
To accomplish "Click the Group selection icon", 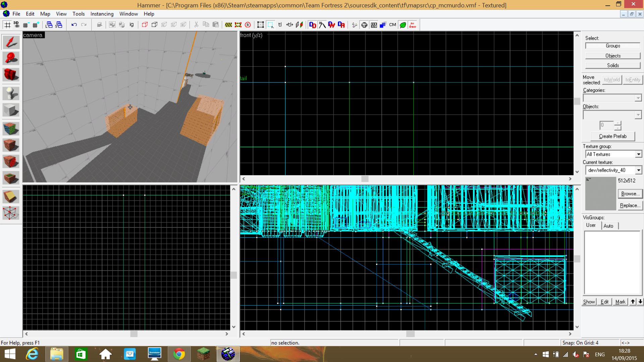I will [112, 25].
